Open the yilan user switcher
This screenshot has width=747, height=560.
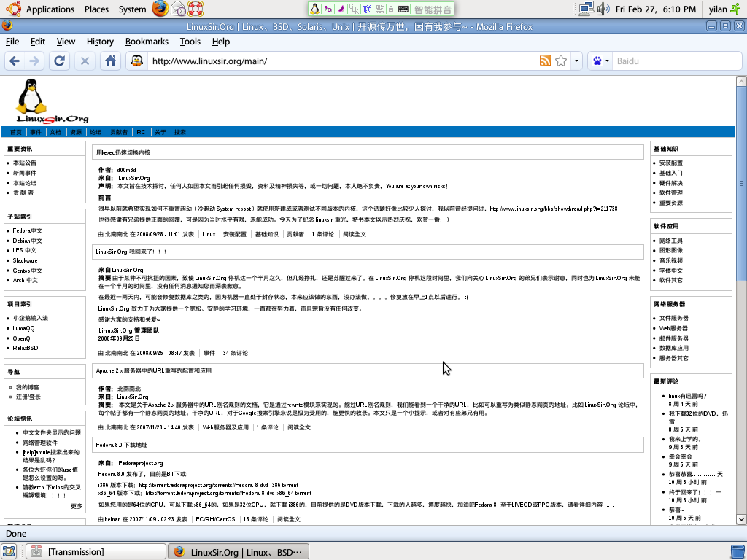pyautogui.click(x=718, y=9)
